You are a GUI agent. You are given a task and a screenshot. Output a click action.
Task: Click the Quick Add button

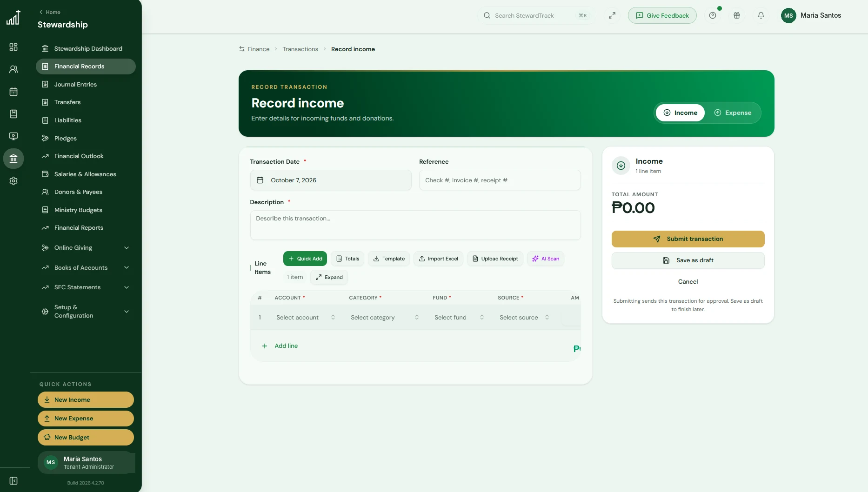[x=305, y=259]
